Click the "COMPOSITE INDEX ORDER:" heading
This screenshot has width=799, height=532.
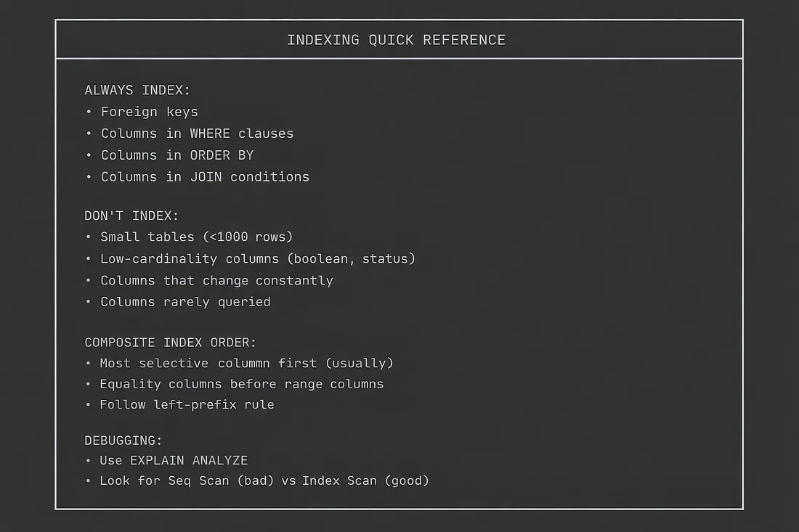(x=171, y=343)
